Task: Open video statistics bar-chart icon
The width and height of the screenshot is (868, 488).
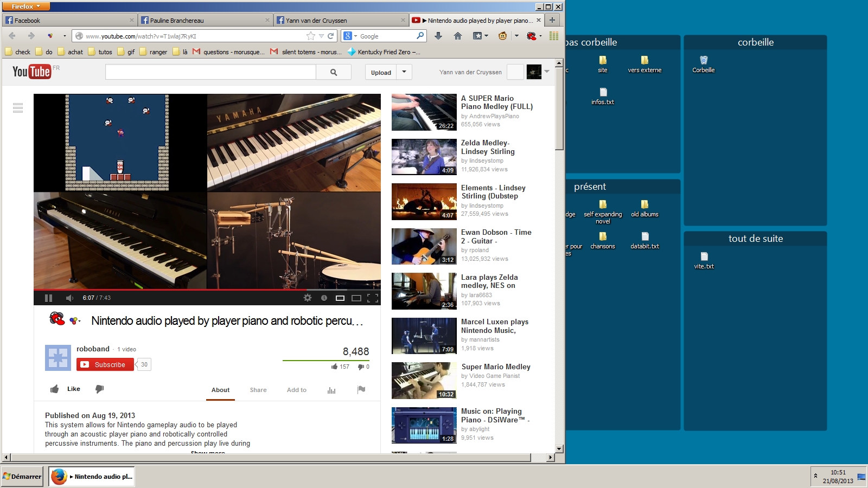Action: click(331, 390)
